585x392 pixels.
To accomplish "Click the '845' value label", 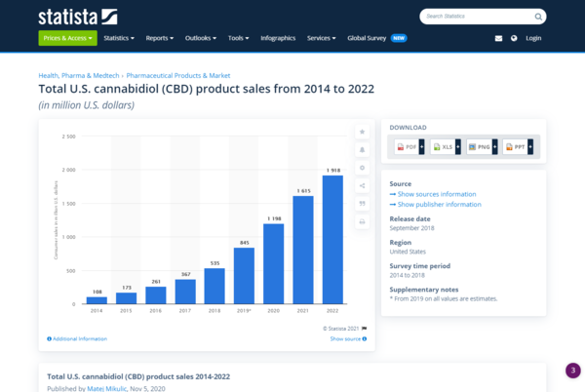I will (x=245, y=243).
